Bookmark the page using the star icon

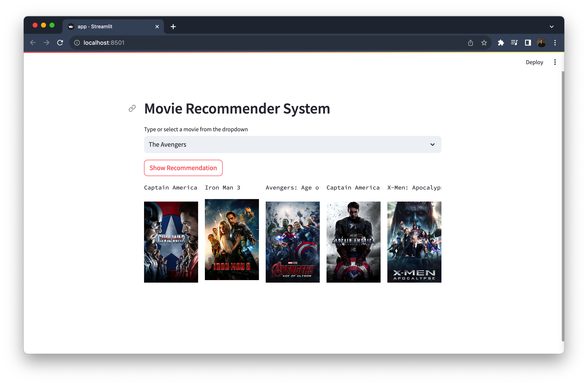(484, 42)
